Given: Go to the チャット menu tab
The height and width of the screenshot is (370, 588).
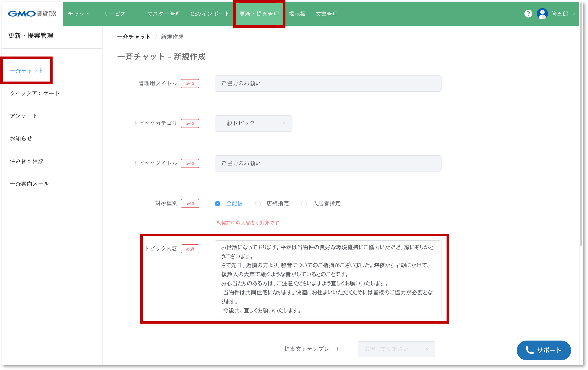Looking at the screenshot, I should 79,14.
